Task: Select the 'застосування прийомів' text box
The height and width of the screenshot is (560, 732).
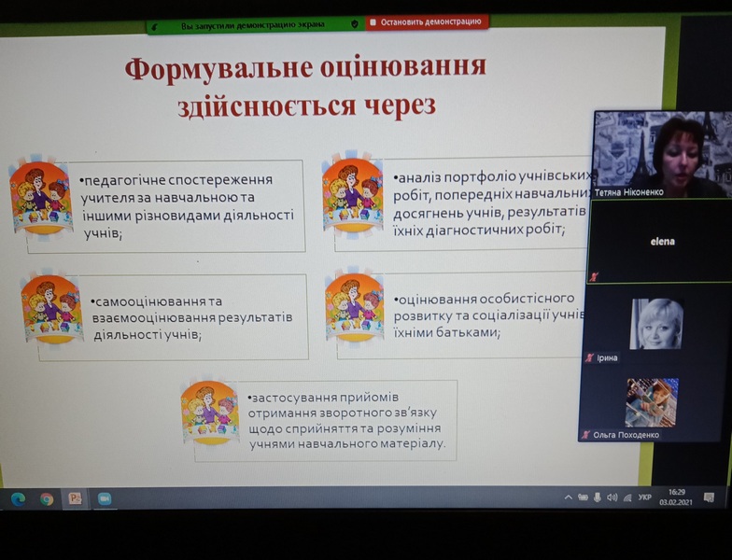Action: coord(347,420)
